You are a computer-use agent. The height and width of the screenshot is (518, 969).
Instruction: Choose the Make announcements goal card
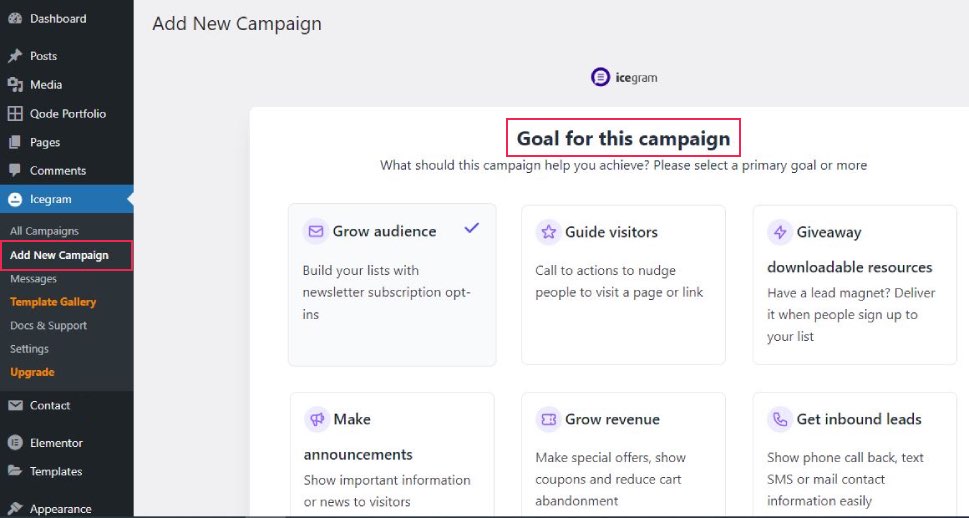(392, 454)
